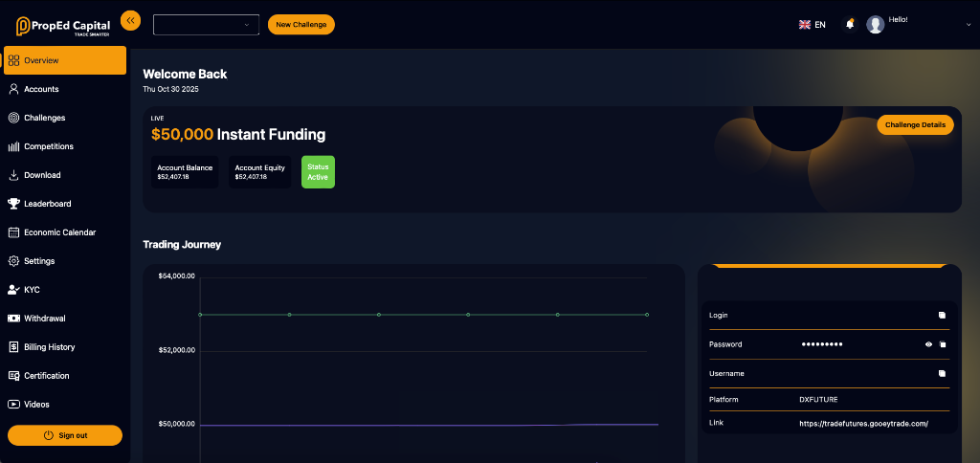This screenshot has height=463, width=980.
Task: Open the Overview menu item
Action: coord(65,60)
